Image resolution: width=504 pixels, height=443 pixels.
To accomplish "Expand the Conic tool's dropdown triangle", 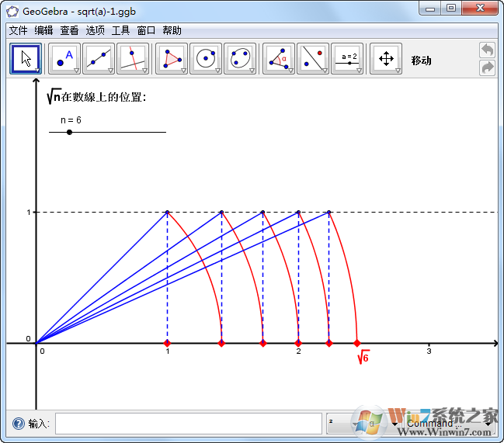I will click(252, 71).
